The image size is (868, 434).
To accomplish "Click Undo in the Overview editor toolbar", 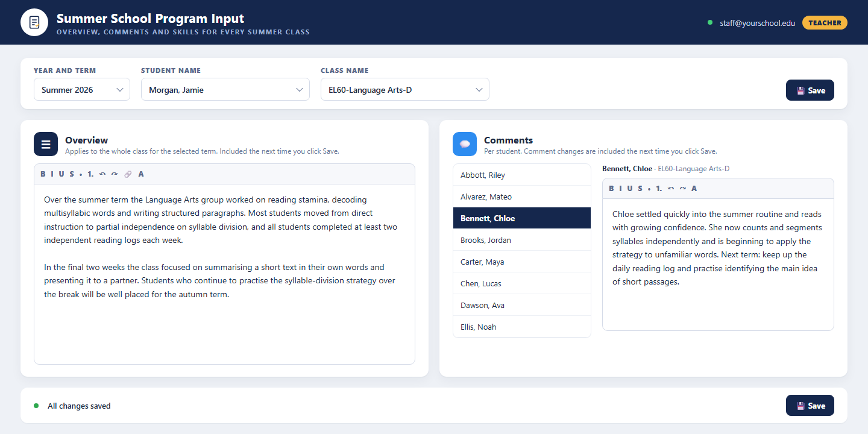I will pos(102,174).
